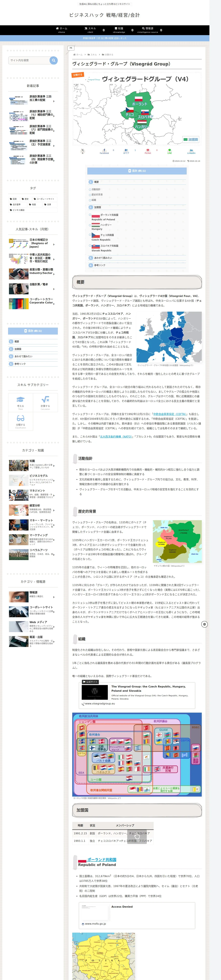Select スロバキア共和国 entry in the table of contents
This screenshot has height=980, width=221.
[x=105, y=248]
